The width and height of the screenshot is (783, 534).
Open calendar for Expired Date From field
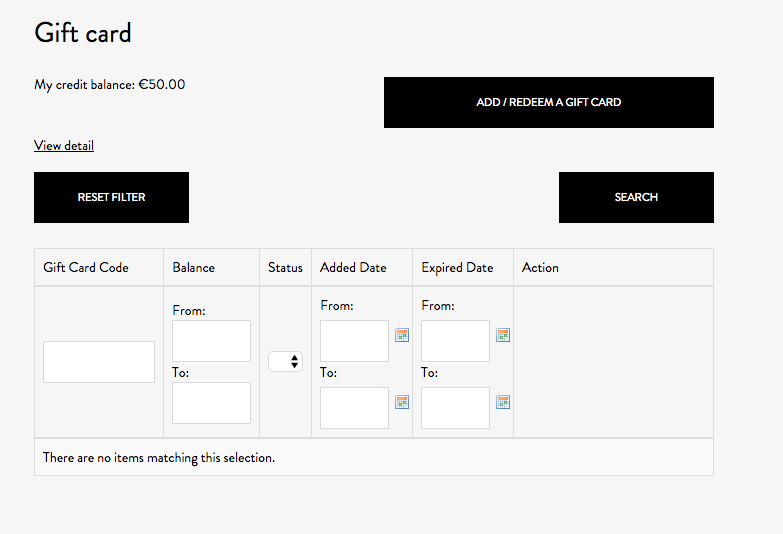(x=503, y=335)
